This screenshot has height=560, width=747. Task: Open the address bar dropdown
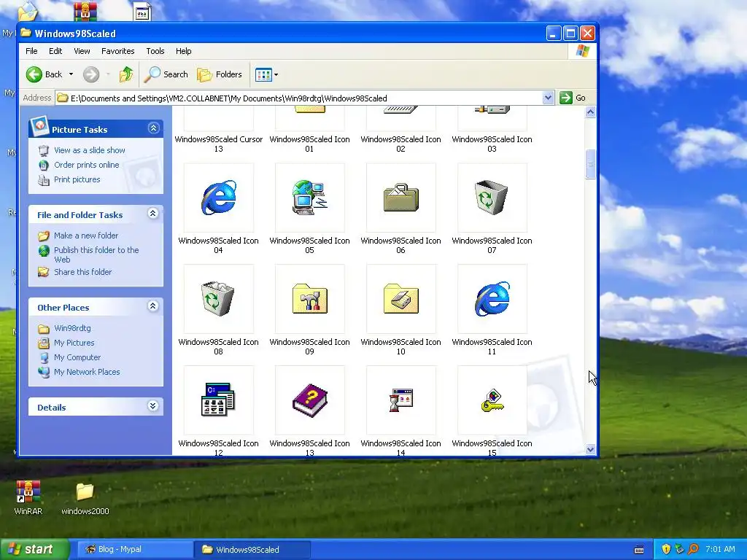pyautogui.click(x=548, y=98)
